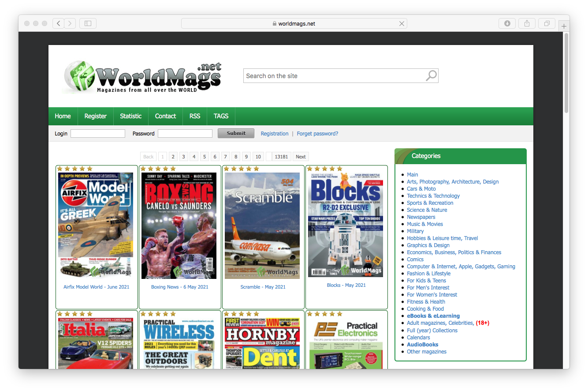This screenshot has width=588, height=391.
Task: Open the Practical Electronics cover thumbnail
Action: click(346, 343)
